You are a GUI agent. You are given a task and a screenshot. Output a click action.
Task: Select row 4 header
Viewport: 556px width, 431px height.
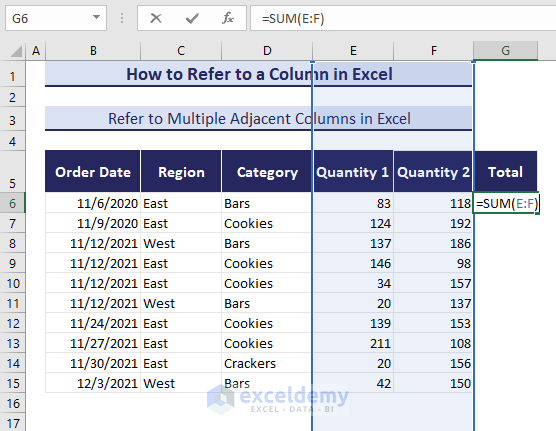13,141
